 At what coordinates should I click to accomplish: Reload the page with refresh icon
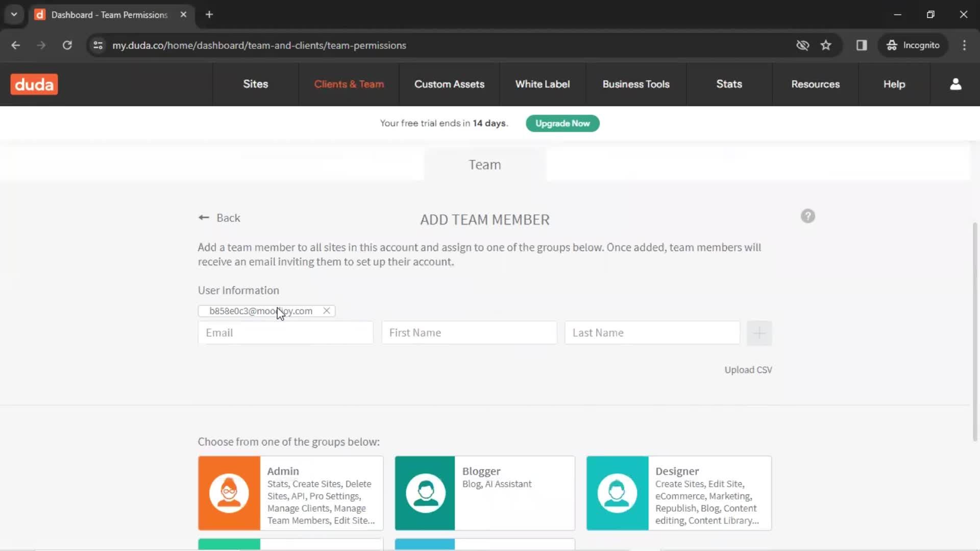point(67,45)
